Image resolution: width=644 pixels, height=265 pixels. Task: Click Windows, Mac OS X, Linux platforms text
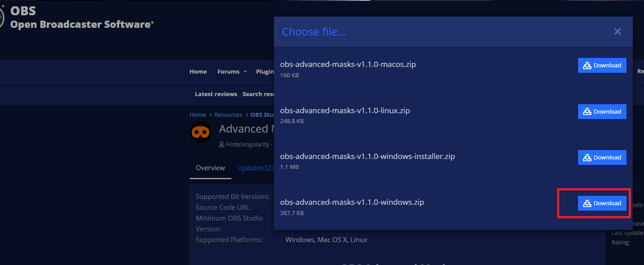pos(326,240)
